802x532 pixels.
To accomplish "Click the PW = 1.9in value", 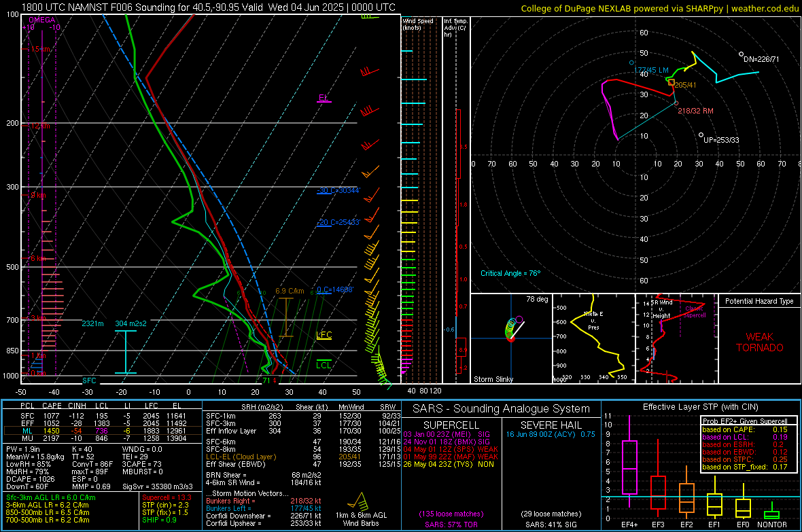I will tap(23, 449).
